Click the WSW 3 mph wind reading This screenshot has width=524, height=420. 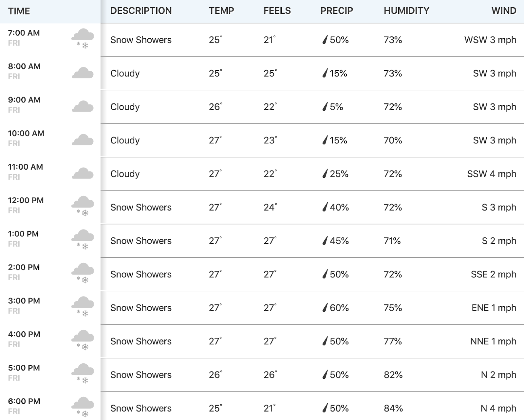[490, 40]
